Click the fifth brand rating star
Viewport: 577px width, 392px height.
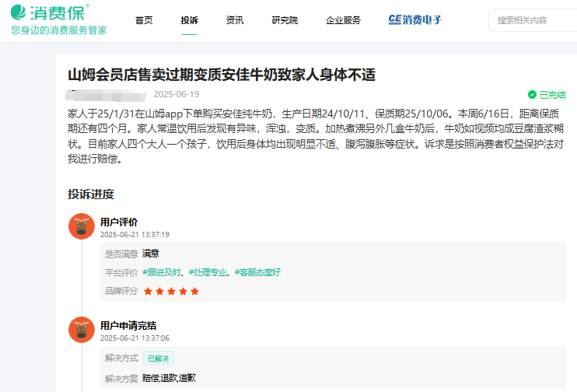(195, 292)
